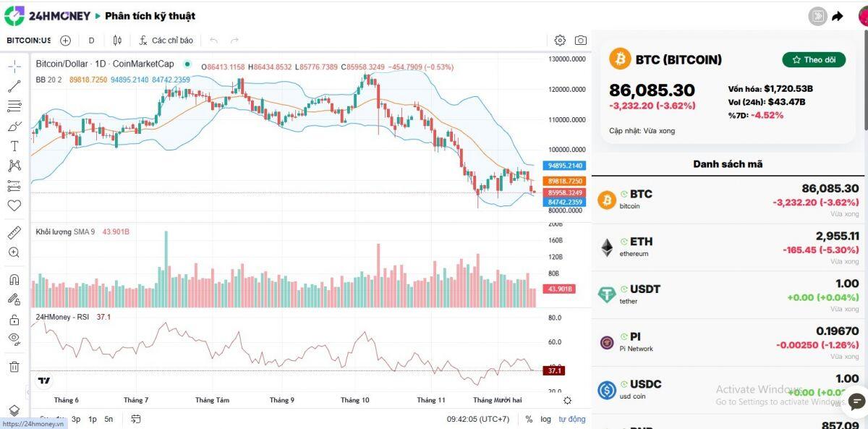Click the TradingView logo on the chart

(44, 381)
